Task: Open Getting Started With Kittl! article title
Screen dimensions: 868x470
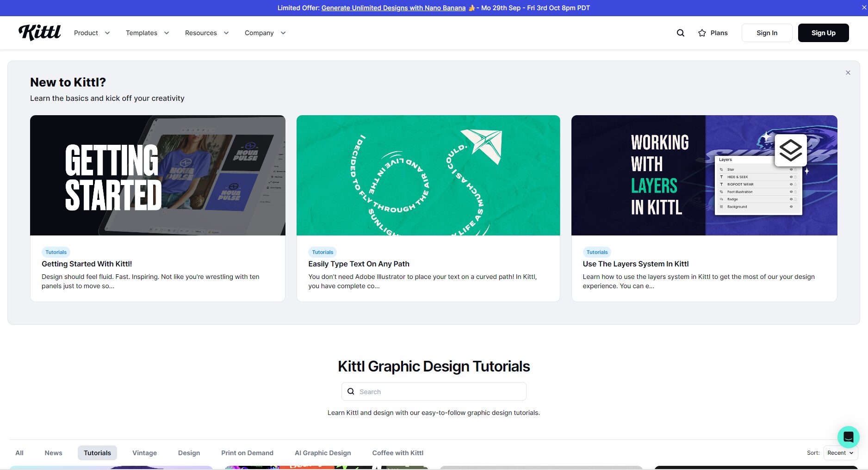Action: pos(87,264)
